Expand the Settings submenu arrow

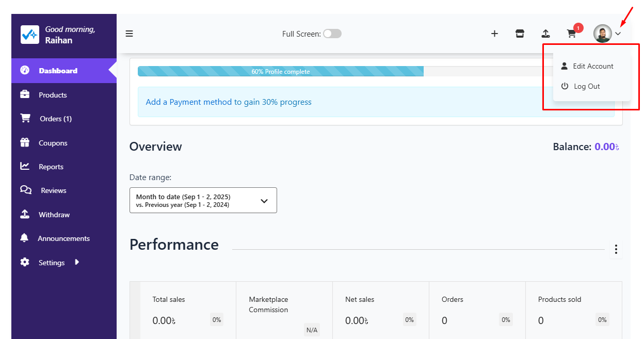(77, 262)
